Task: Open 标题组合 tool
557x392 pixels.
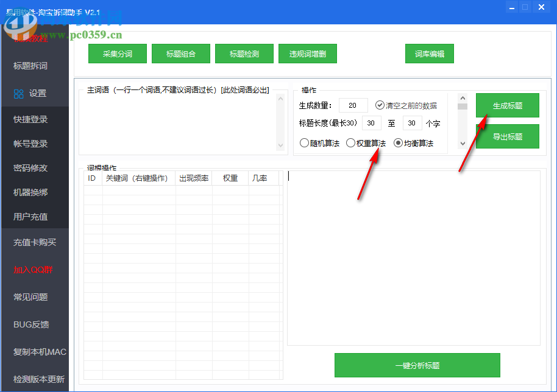Action: coord(180,54)
